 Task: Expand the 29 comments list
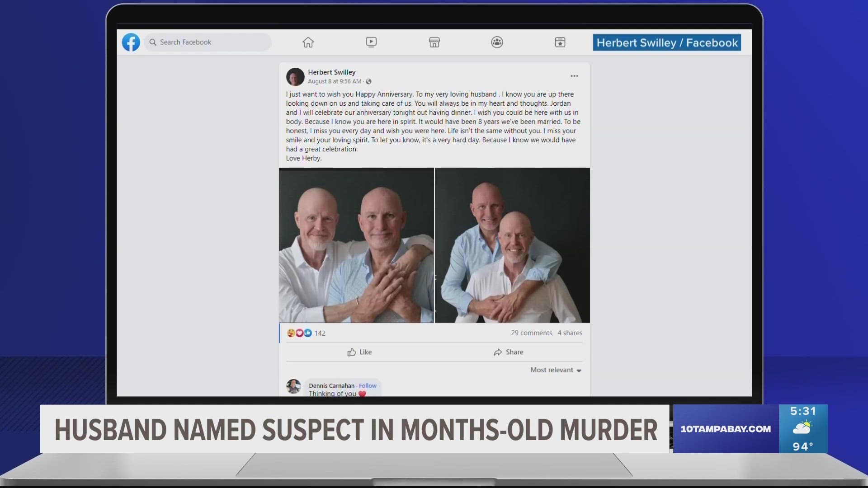(531, 333)
